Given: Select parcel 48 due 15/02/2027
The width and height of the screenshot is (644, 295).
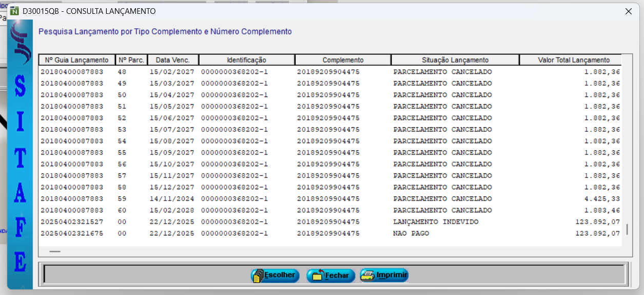Looking at the screenshot, I should (x=328, y=72).
